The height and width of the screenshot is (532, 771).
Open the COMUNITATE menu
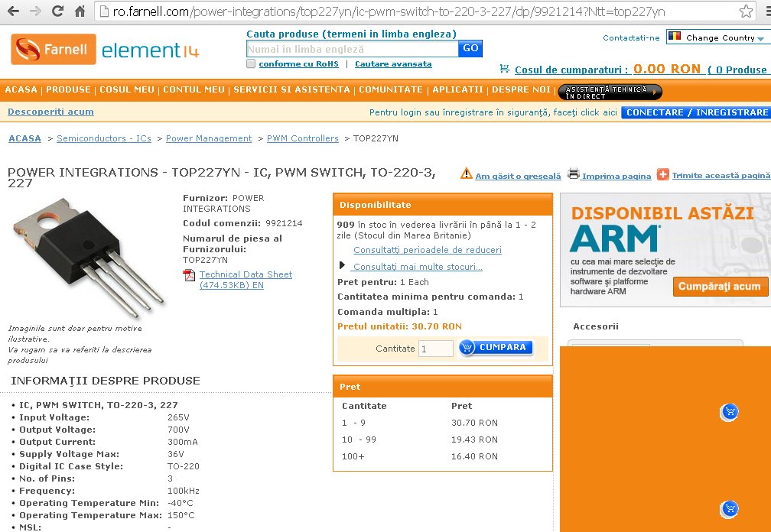click(391, 90)
